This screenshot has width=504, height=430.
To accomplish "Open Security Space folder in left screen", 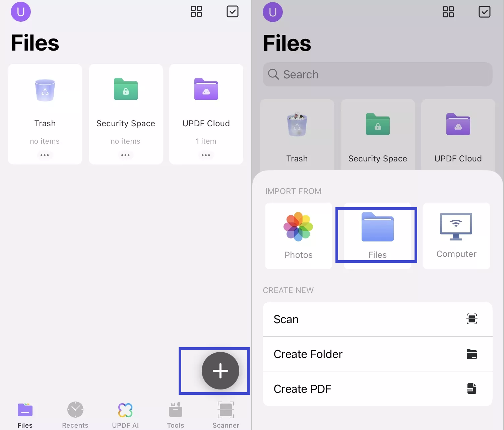I will click(126, 114).
